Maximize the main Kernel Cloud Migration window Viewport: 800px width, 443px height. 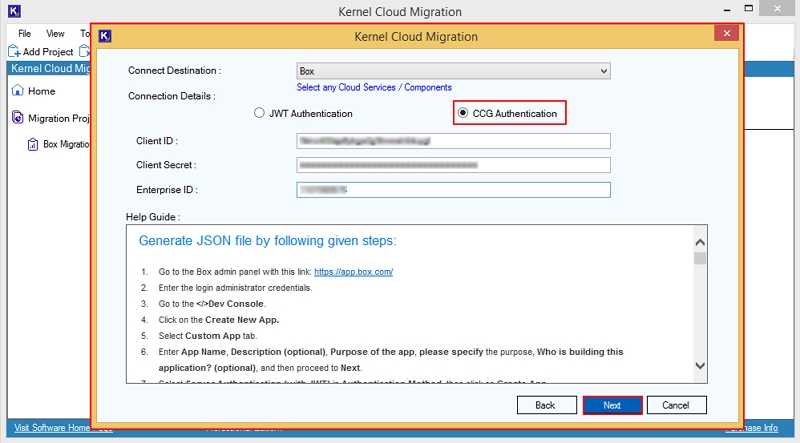click(748, 8)
